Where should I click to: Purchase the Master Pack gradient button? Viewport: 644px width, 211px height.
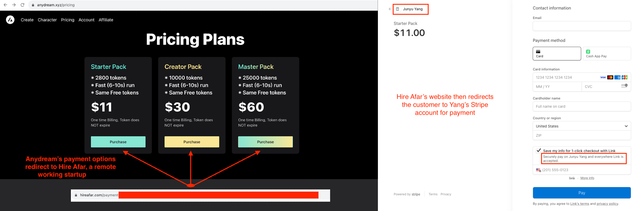pos(265,142)
